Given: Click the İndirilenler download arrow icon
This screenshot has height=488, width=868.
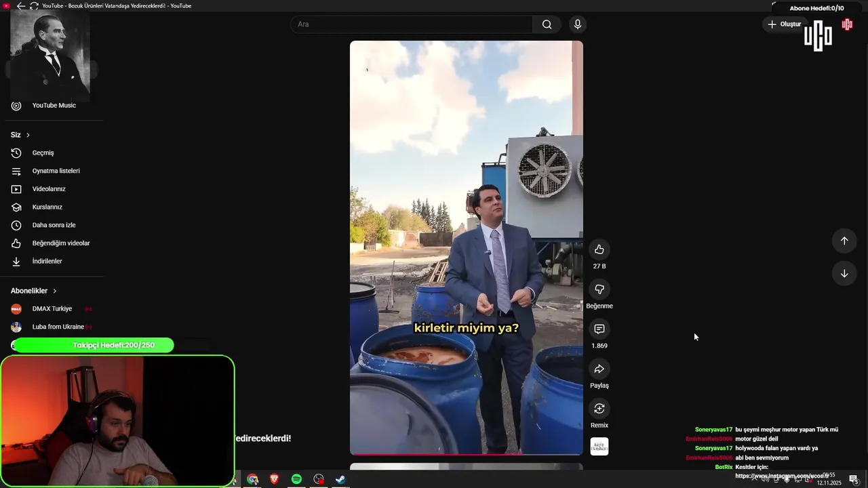Looking at the screenshot, I should (x=16, y=261).
